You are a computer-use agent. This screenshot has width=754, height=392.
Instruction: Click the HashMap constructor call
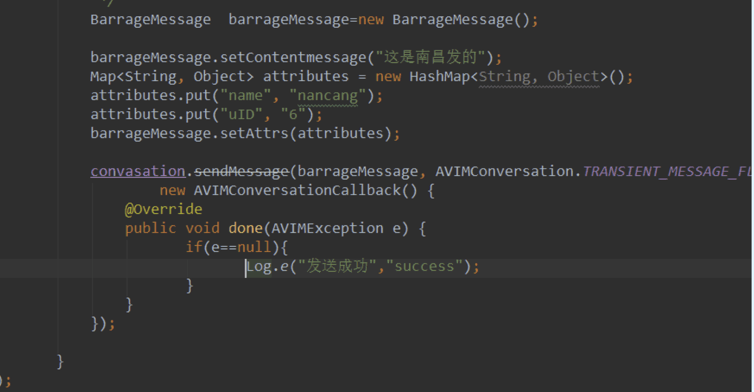[440, 76]
